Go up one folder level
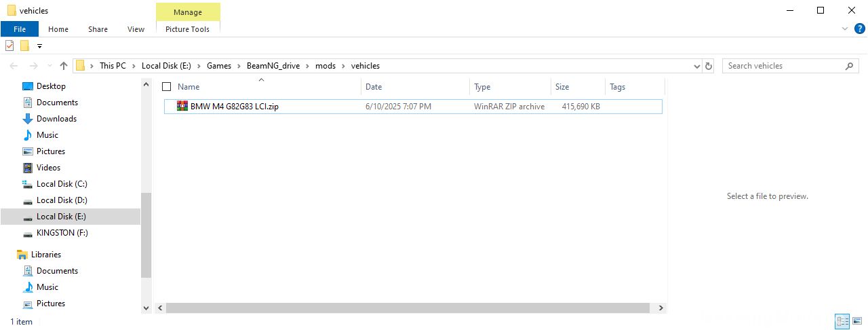The image size is (868, 330). 64,66
